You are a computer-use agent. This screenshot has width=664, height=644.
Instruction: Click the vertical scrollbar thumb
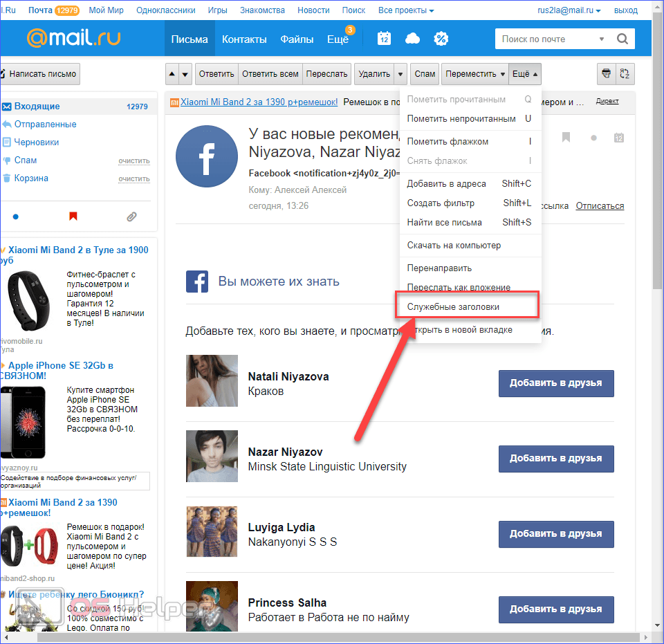pyautogui.click(x=657, y=152)
